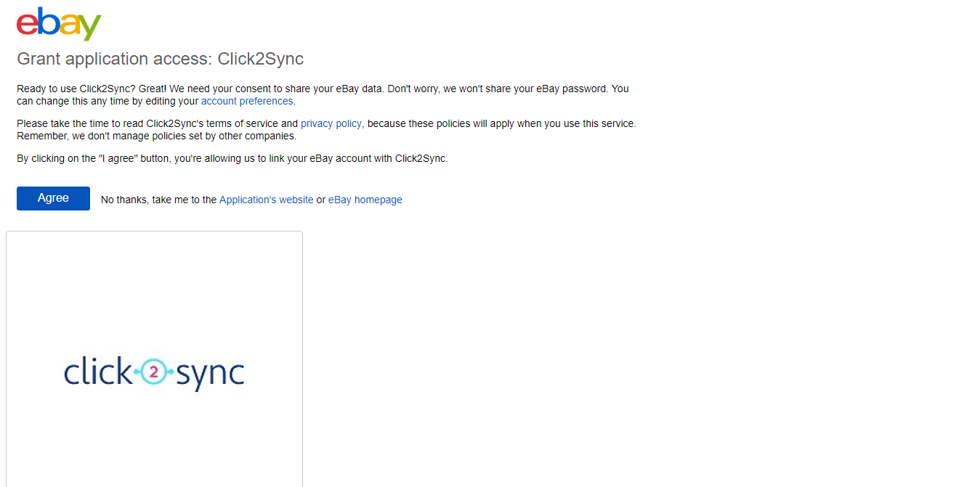Click the word 'click' in Click2Sync logo
This screenshot has width=980, height=487.
pyautogui.click(x=97, y=371)
